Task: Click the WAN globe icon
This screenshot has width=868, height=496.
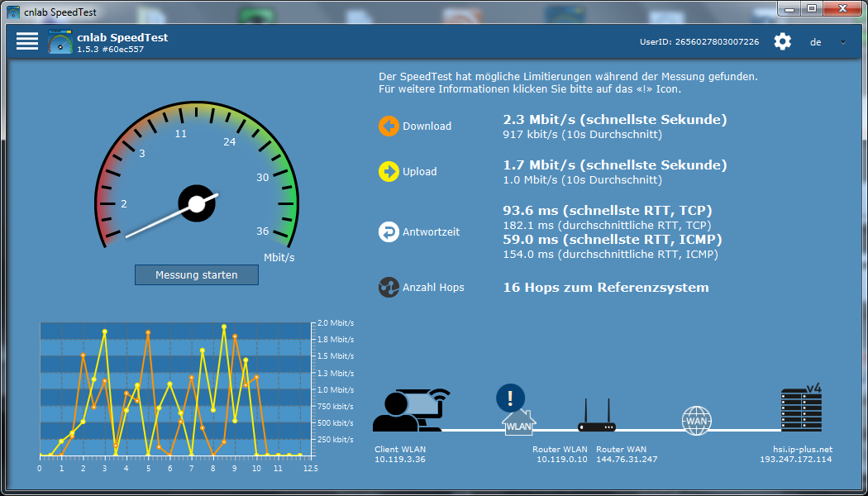Action: pyautogui.click(x=696, y=419)
